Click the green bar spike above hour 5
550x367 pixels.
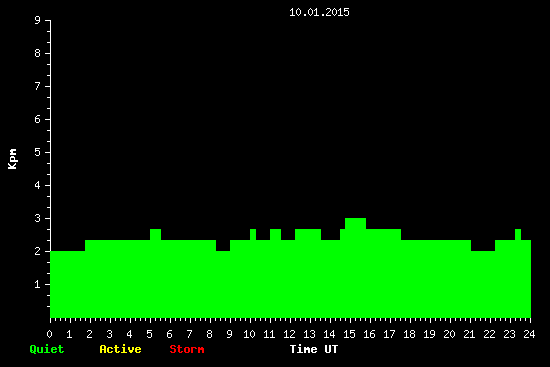point(155,234)
